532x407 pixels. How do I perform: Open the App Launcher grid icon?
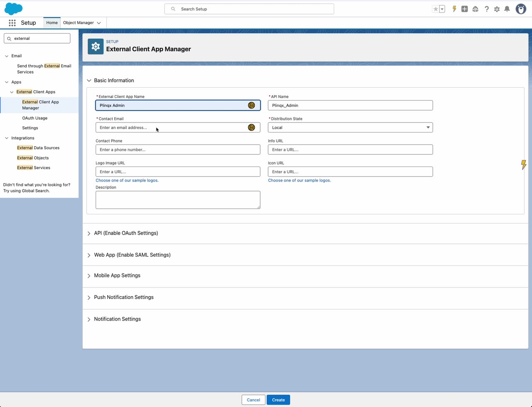(x=12, y=23)
